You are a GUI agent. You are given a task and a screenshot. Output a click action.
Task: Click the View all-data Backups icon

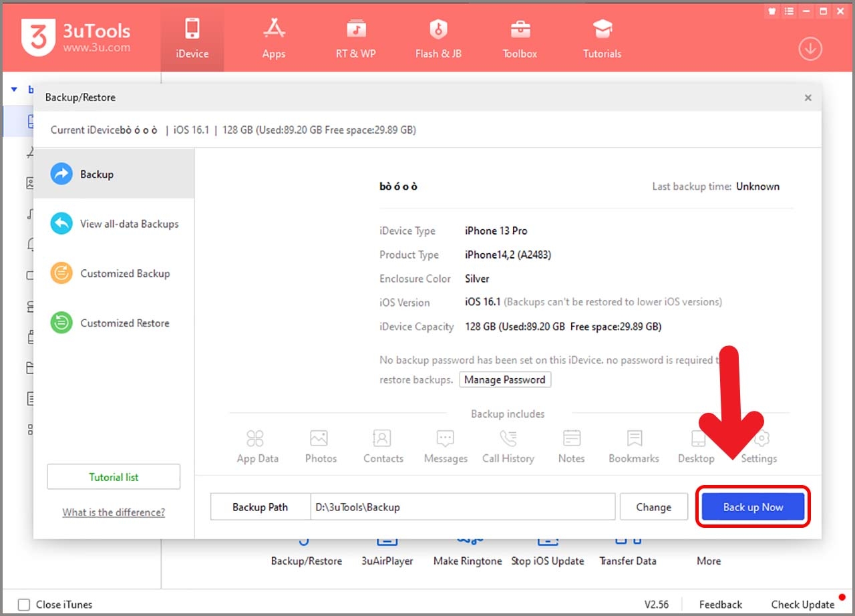pyautogui.click(x=61, y=224)
